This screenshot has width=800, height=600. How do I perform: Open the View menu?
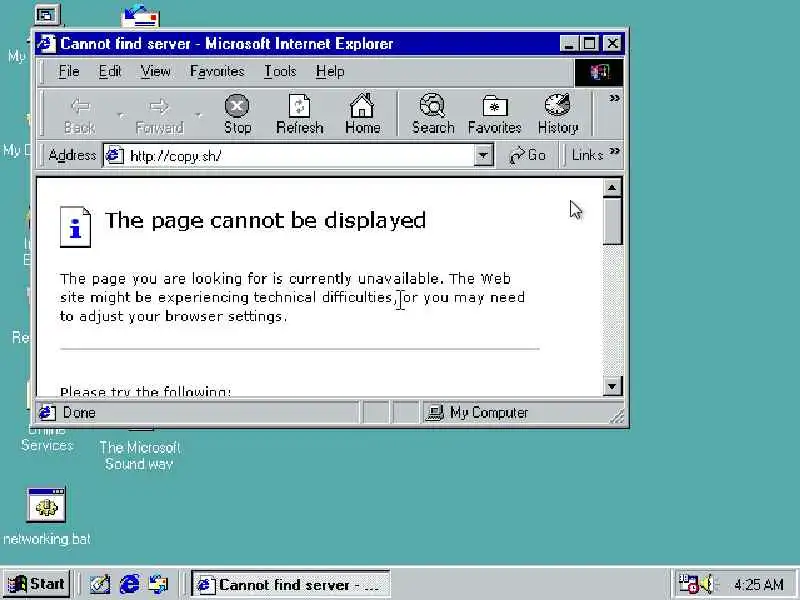coord(156,71)
